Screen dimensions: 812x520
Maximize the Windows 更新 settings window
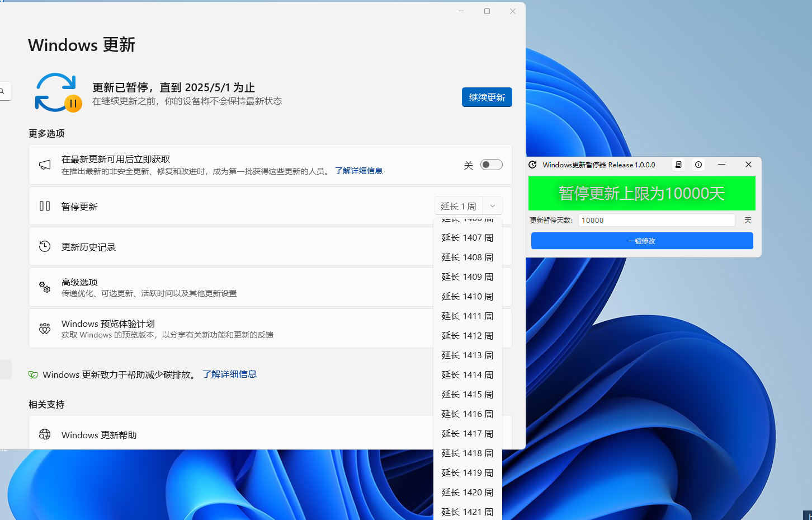point(487,11)
